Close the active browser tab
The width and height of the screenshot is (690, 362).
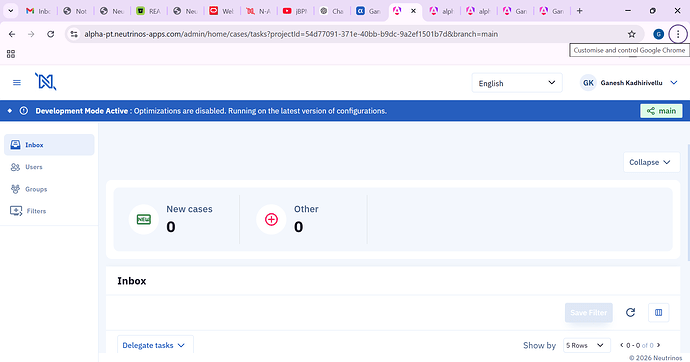pyautogui.click(x=413, y=11)
